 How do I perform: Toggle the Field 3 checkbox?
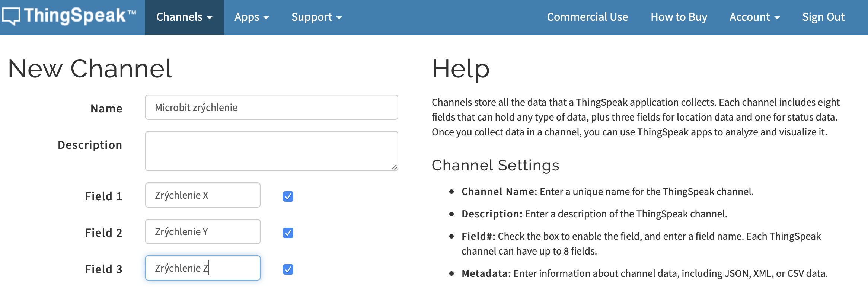tap(288, 269)
